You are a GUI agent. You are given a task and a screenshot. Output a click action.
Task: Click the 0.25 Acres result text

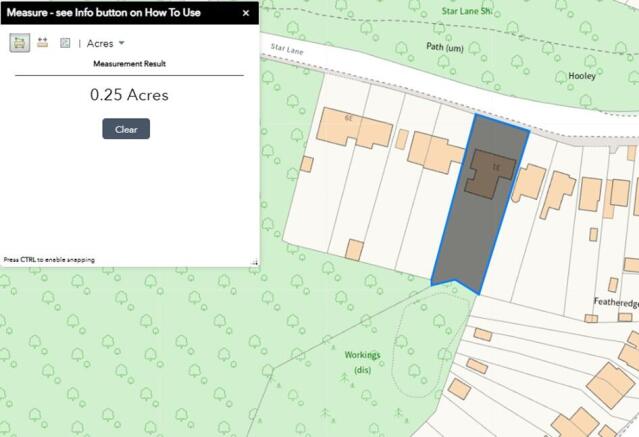(x=129, y=96)
